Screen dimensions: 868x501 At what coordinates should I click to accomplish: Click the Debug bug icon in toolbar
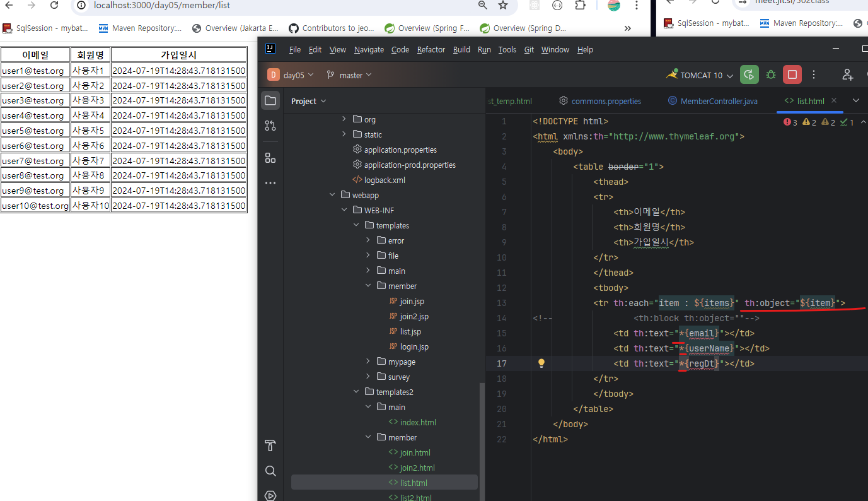pyautogui.click(x=770, y=75)
